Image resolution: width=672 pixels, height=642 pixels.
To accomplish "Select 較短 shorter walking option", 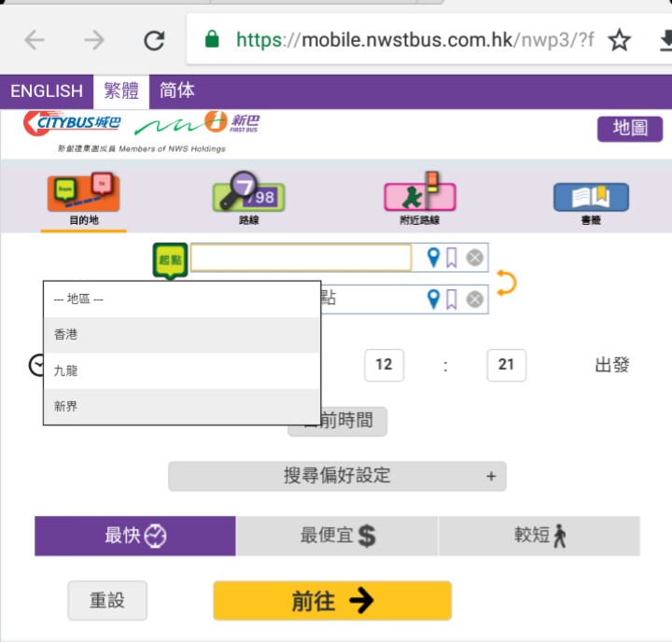I will (539, 536).
